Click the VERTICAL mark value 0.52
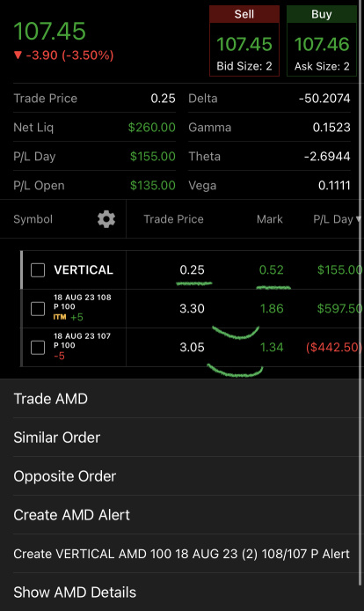Viewport: 364px width, 611px height. [272, 269]
